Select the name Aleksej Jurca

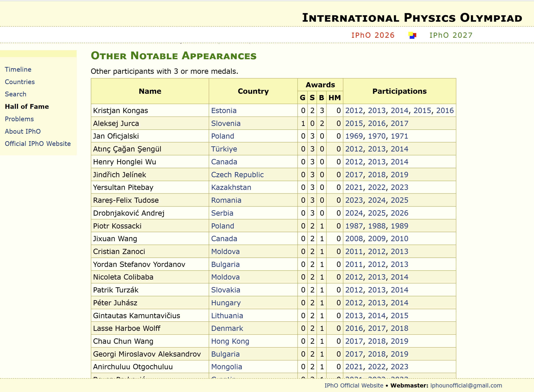(x=116, y=123)
